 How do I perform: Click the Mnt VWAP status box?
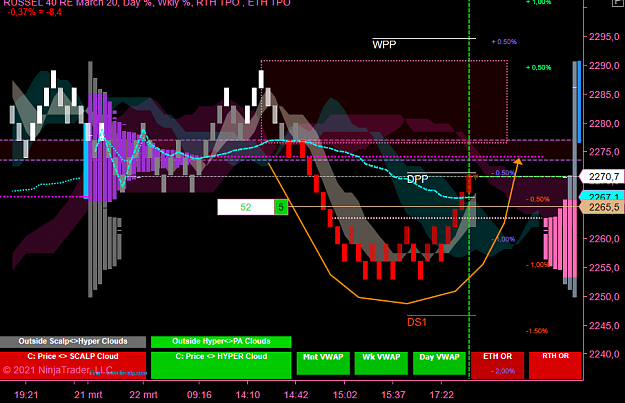coord(323,363)
